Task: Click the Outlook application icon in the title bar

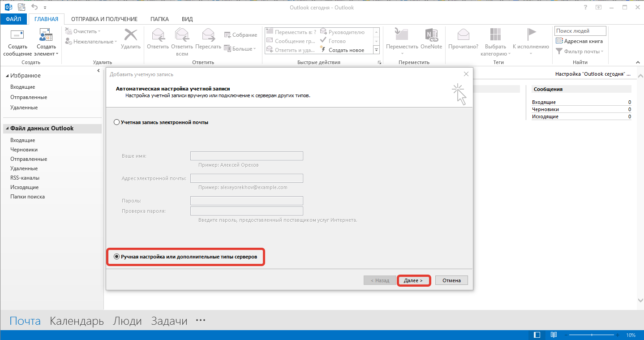Action: tap(9, 7)
